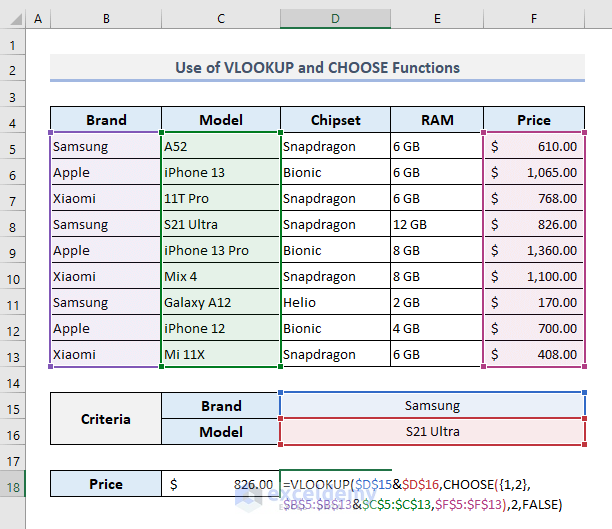Select the price cell showing 1,065.00
Viewport: 612px width, 529px height.
(534, 172)
